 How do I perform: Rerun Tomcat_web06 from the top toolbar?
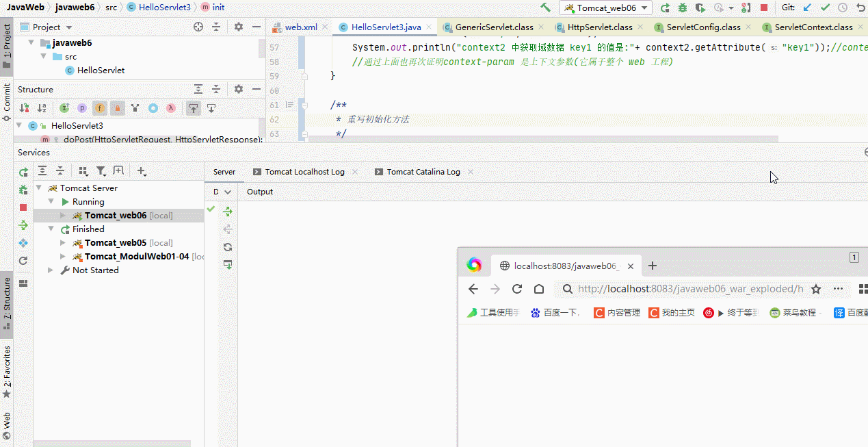[665, 8]
